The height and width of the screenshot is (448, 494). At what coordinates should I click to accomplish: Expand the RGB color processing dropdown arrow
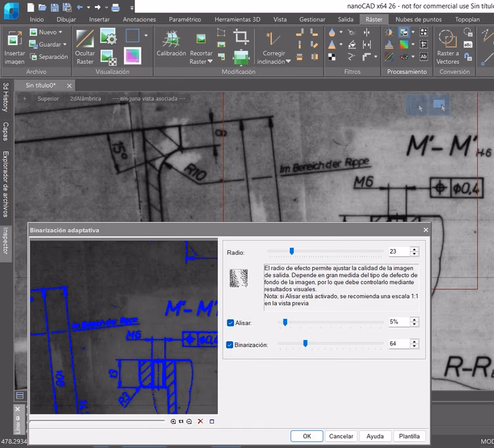413,44
